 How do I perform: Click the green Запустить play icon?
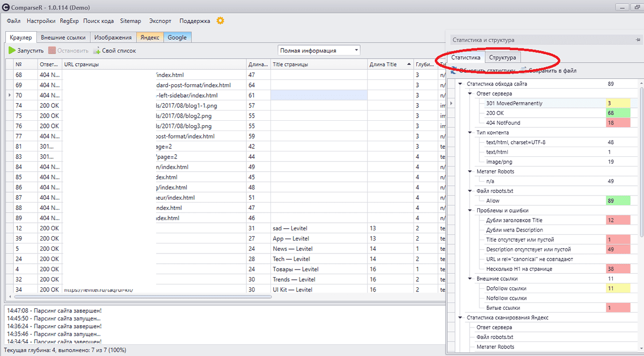coord(12,50)
